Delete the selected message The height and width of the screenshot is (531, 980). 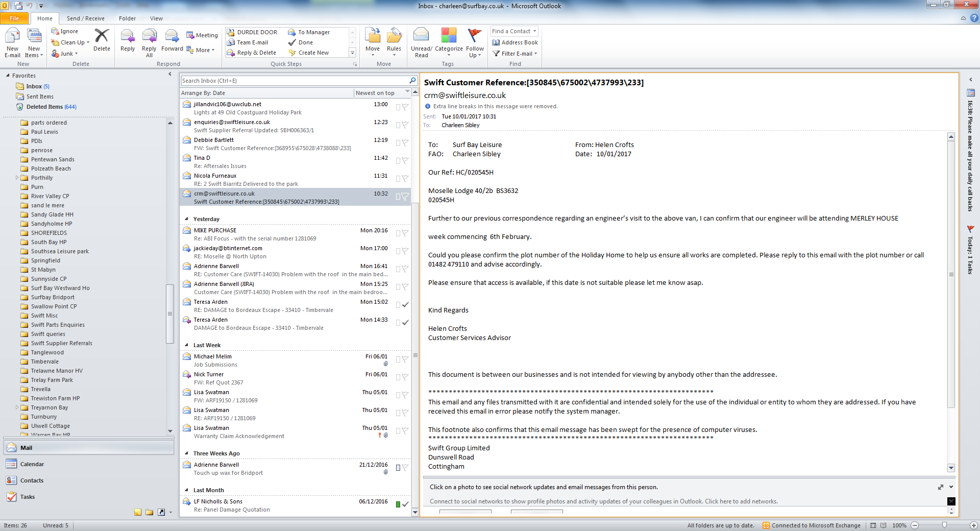click(102, 40)
